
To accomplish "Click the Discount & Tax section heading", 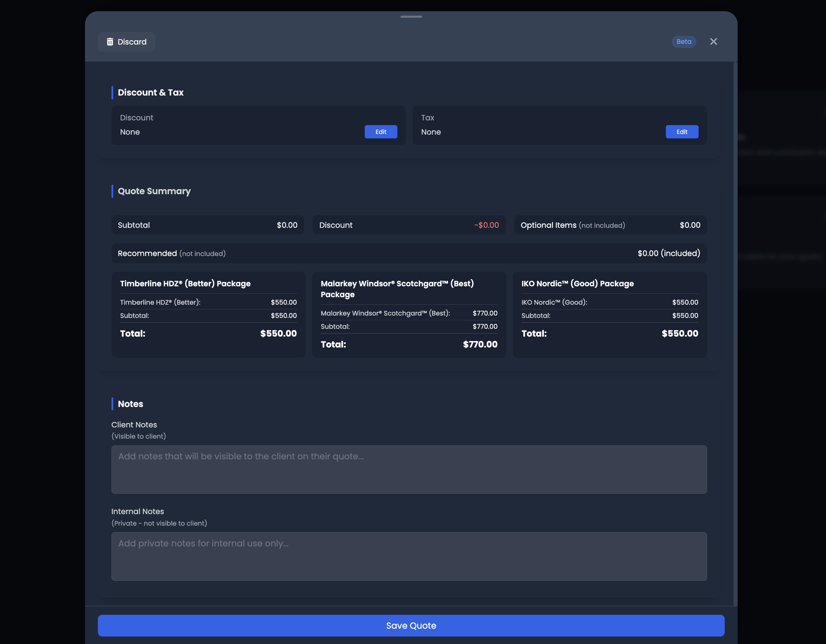I will pos(151,92).
